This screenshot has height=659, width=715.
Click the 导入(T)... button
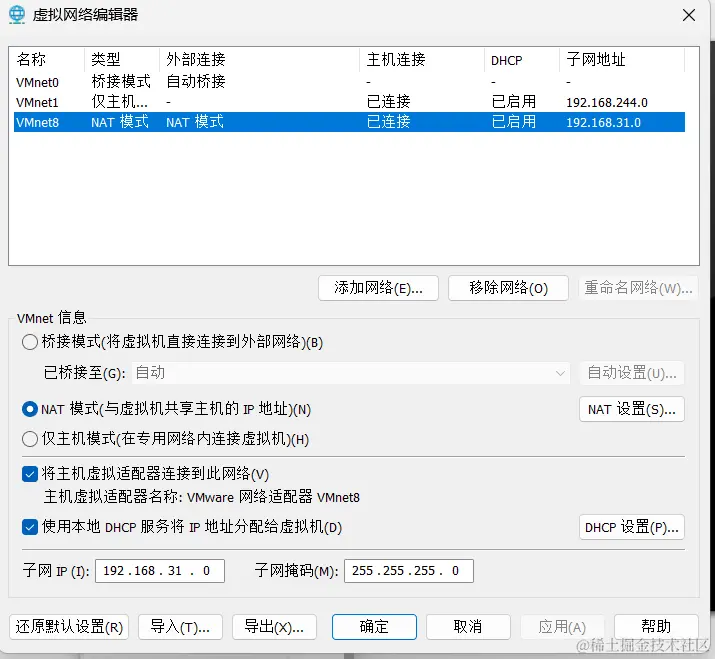click(180, 627)
